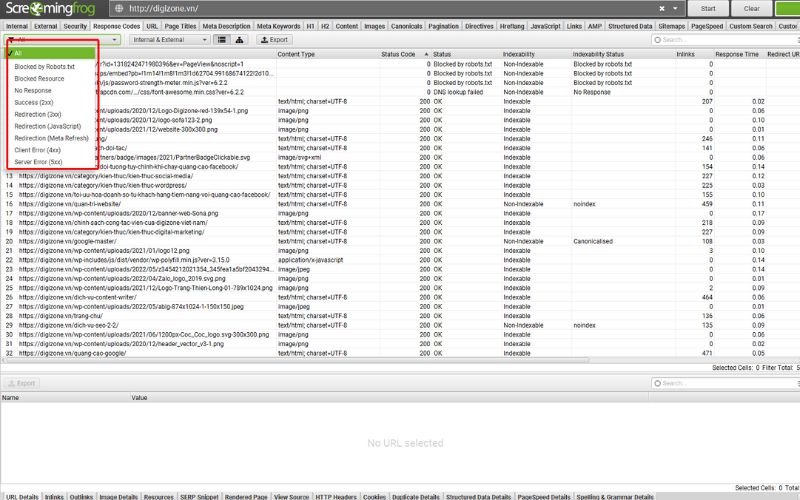Open the H1 tab
This screenshot has width=800, height=500.
coord(310,26)
